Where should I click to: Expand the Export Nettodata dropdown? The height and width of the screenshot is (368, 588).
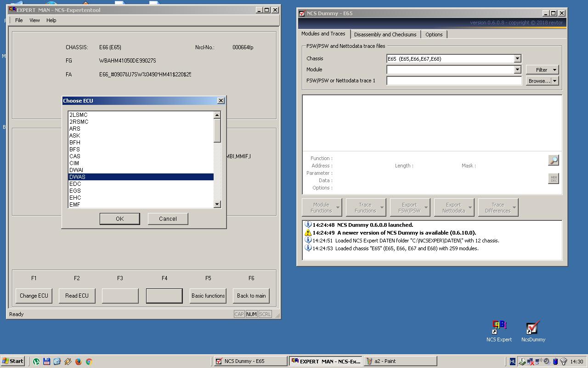[x=470, y=207]
